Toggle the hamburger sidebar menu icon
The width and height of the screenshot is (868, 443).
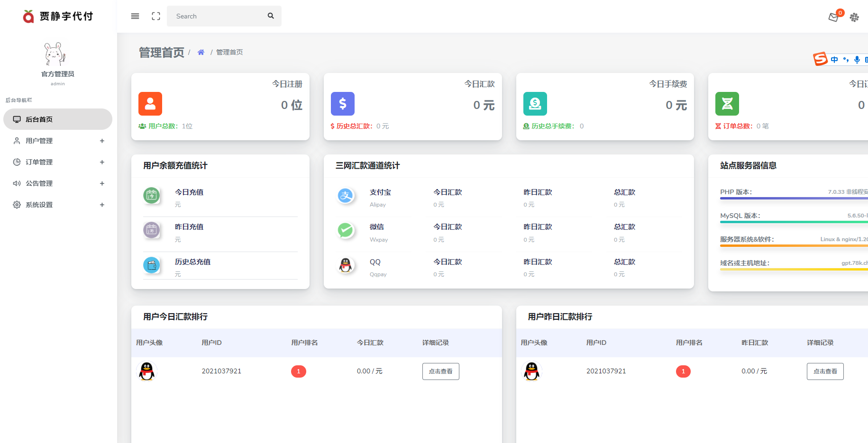135,16
